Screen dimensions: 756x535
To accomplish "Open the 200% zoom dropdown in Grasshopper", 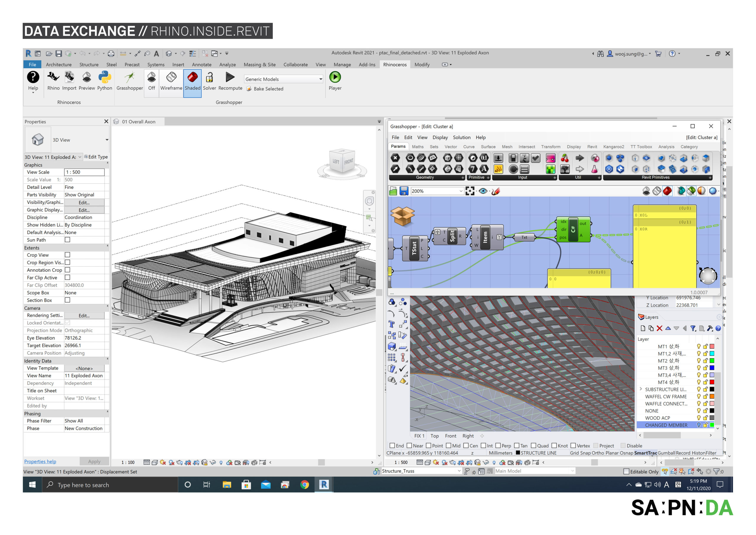I will pos(437,191).
